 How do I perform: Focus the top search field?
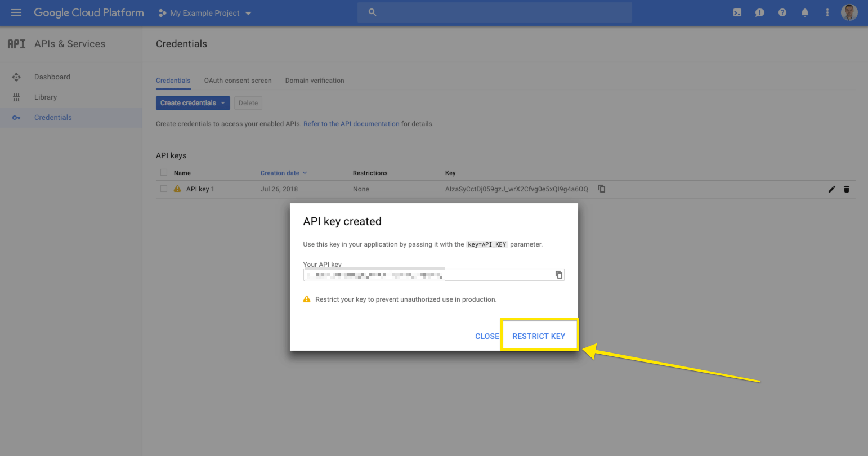(x=495, y=12)
